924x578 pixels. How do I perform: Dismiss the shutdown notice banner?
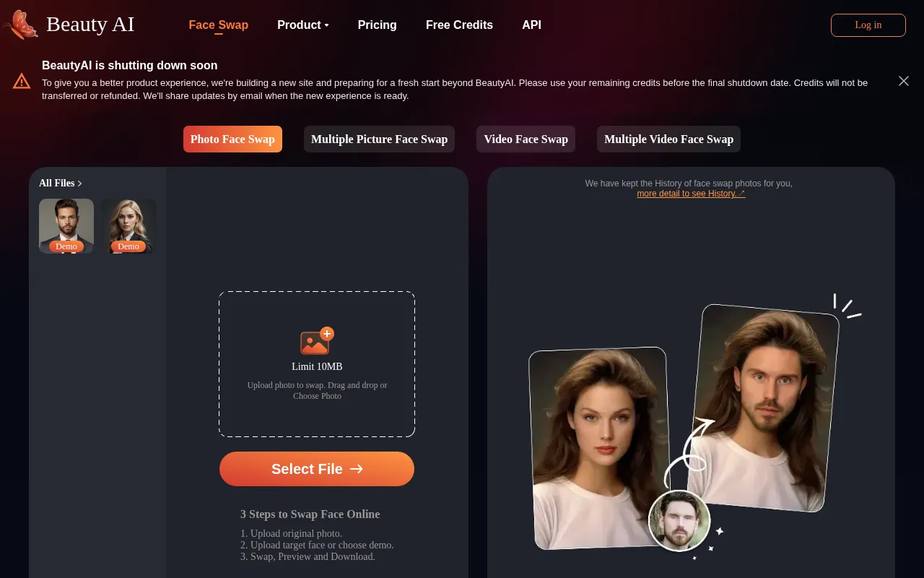pos(903,81)
